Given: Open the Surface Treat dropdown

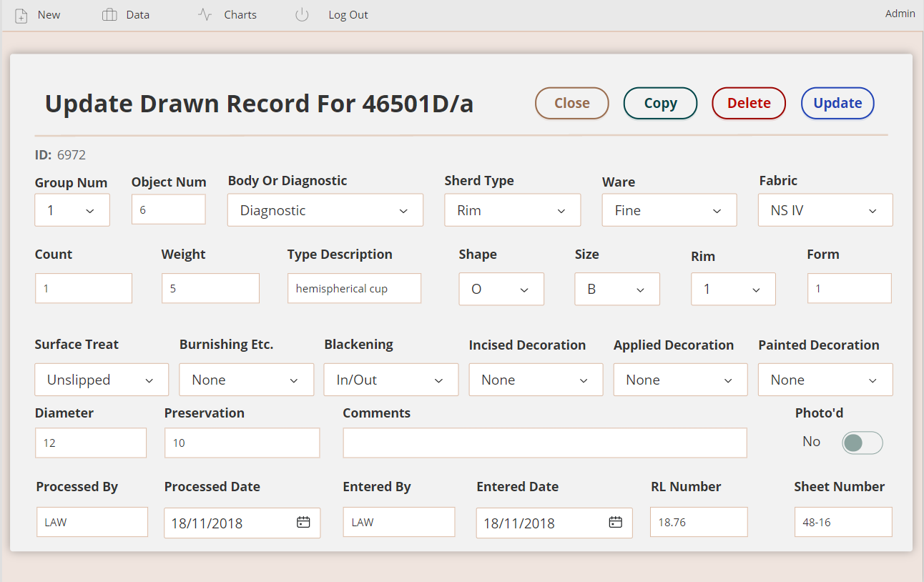Looking at the screenshot, I should (102, 380).
